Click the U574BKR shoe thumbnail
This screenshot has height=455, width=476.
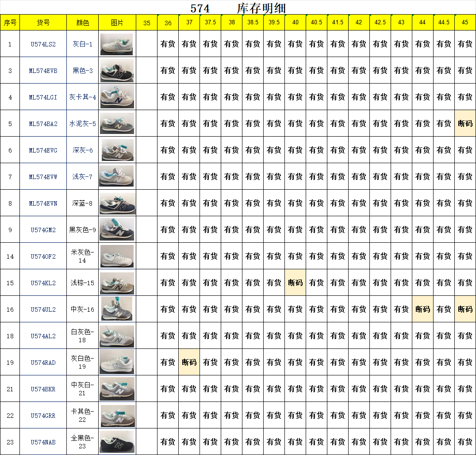117,389
